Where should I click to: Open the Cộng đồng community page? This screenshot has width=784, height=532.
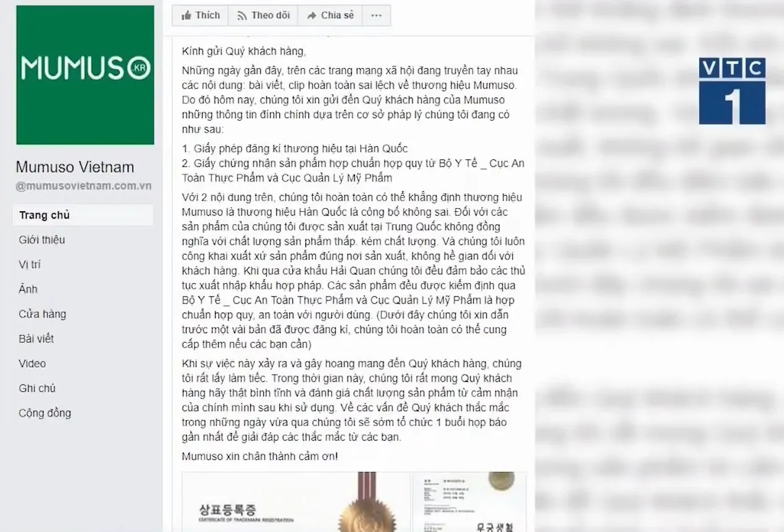[45, 413]
